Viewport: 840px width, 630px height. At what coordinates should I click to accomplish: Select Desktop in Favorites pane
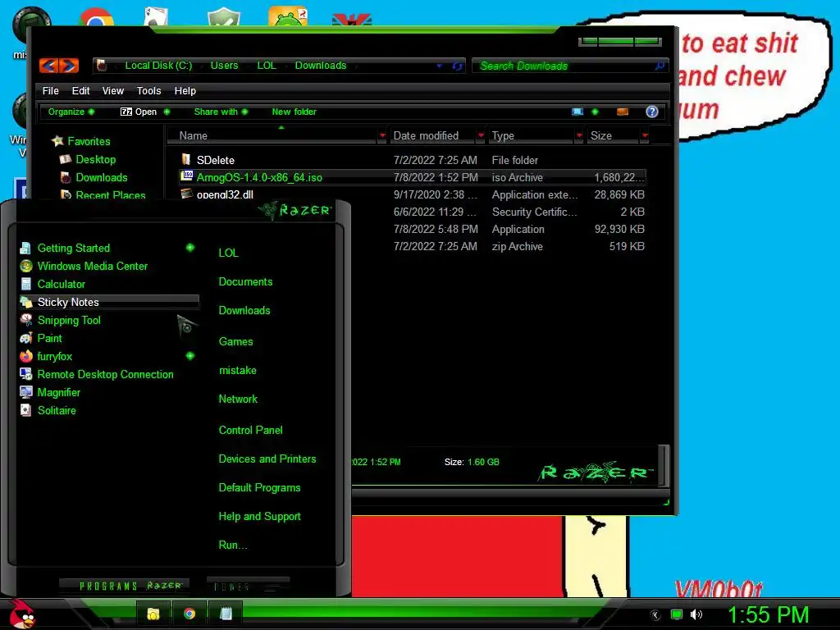click(95, 159)
